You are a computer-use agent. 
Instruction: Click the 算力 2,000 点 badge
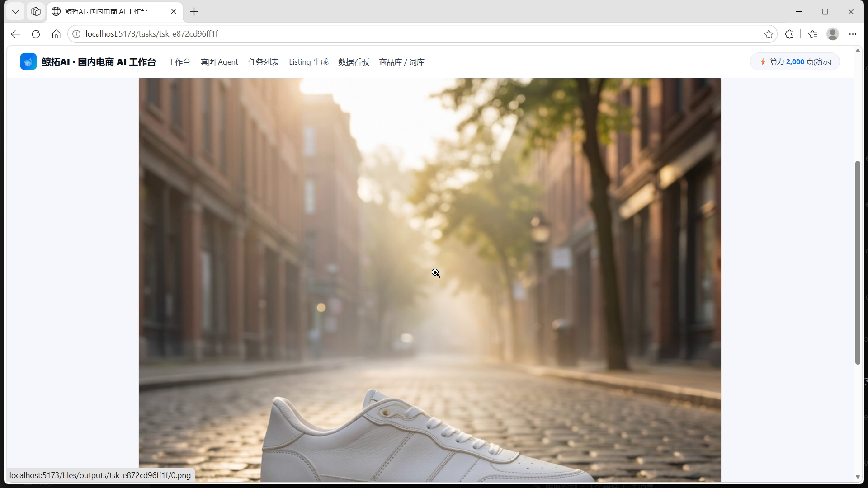click(795, 62)
